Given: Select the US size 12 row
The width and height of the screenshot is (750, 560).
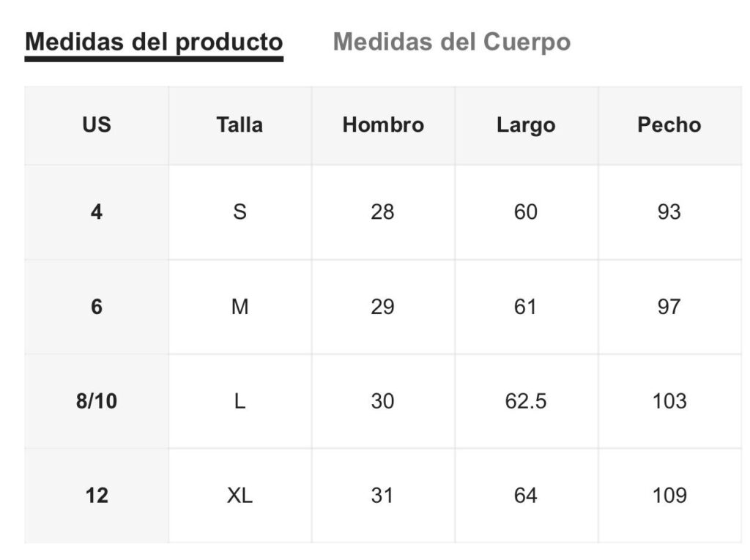Looking at the screenshot, I should 383,496.
